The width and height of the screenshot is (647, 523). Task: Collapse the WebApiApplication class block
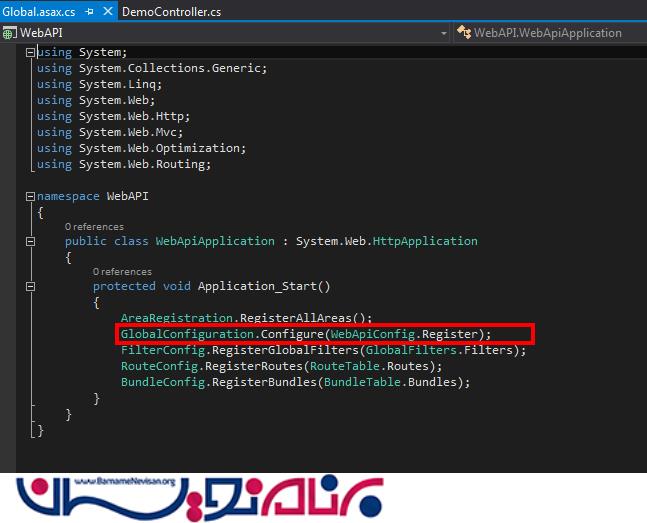30,241
